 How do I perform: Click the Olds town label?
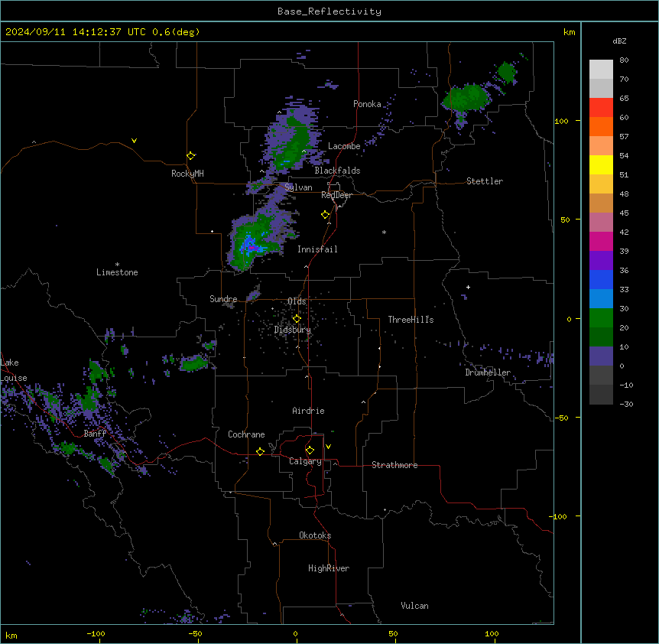[x=297, y=301]
